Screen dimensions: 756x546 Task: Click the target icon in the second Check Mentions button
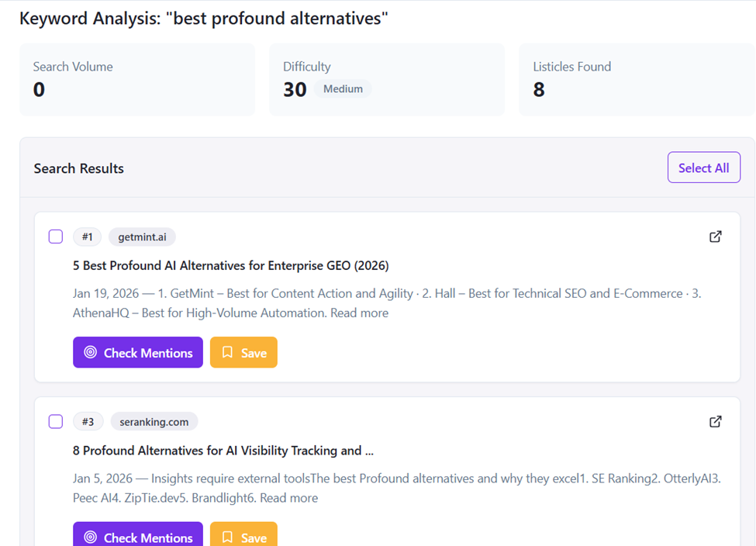click(x=92, y=537)
